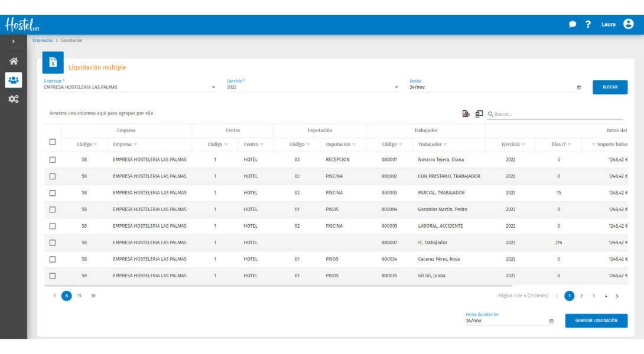Go to page 2 of results

pos(581,296)
